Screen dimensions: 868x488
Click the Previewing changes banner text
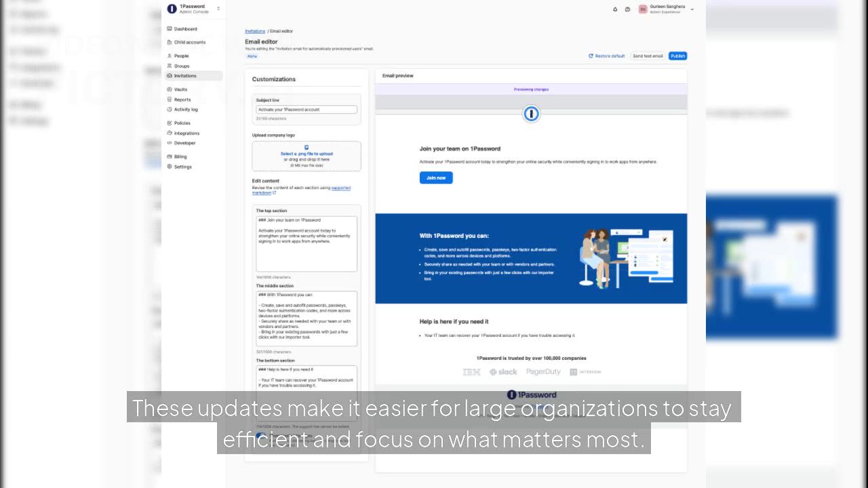pos(531,89)
